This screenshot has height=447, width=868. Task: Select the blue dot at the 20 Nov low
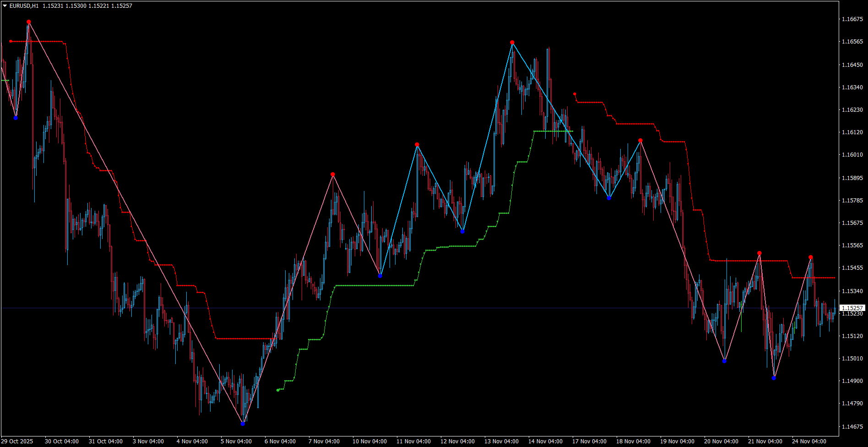(x=724, y=361)
